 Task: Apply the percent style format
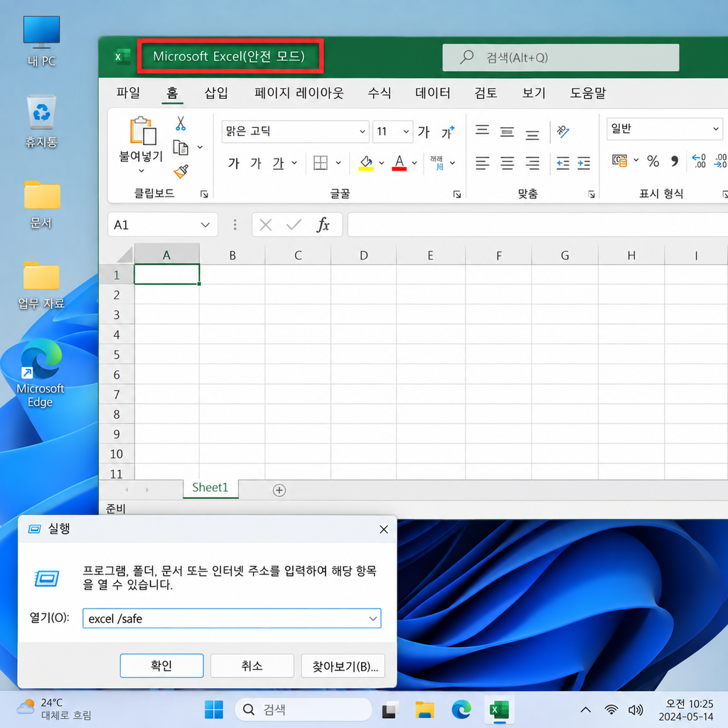(x=653, y=161)
